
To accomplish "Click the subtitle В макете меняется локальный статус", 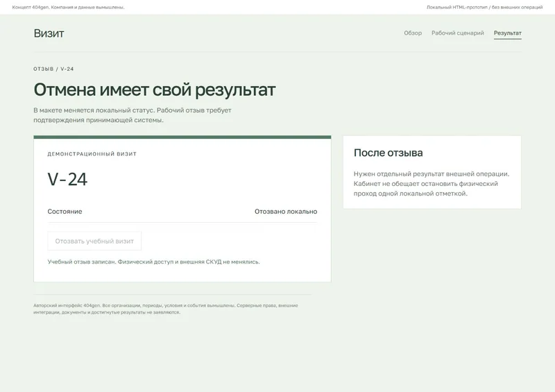I will (133, 115).
